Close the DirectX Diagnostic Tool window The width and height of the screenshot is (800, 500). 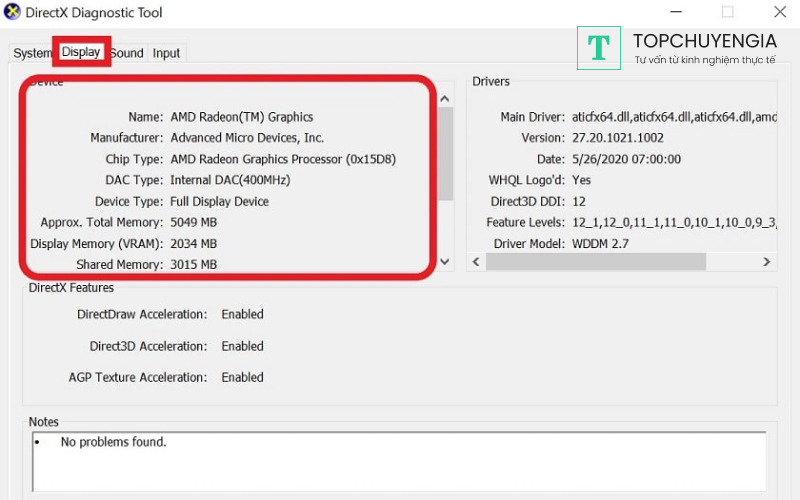pos(779,12)
